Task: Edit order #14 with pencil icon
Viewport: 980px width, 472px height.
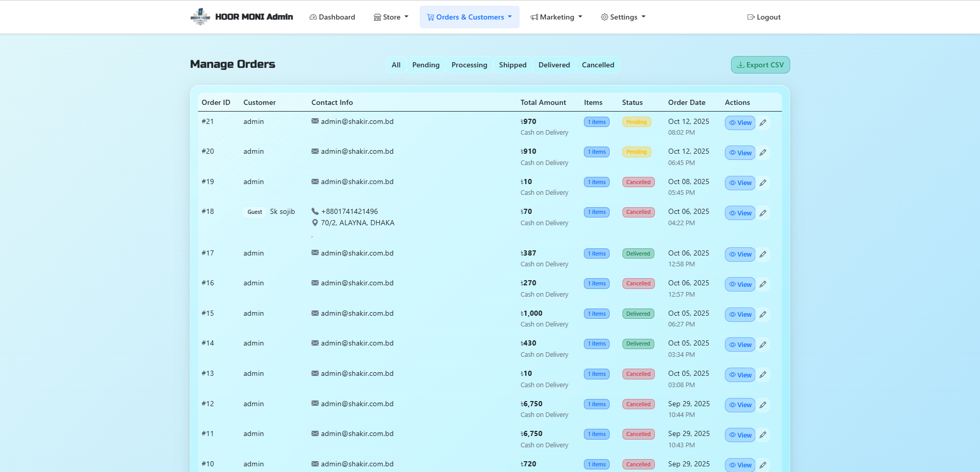Action: pos(763,344)
